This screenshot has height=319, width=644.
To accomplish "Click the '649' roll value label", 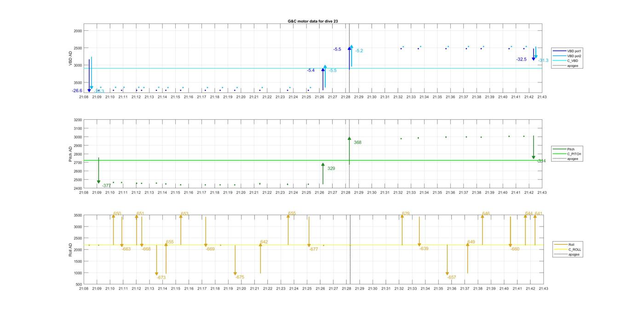I will [471, 242].
